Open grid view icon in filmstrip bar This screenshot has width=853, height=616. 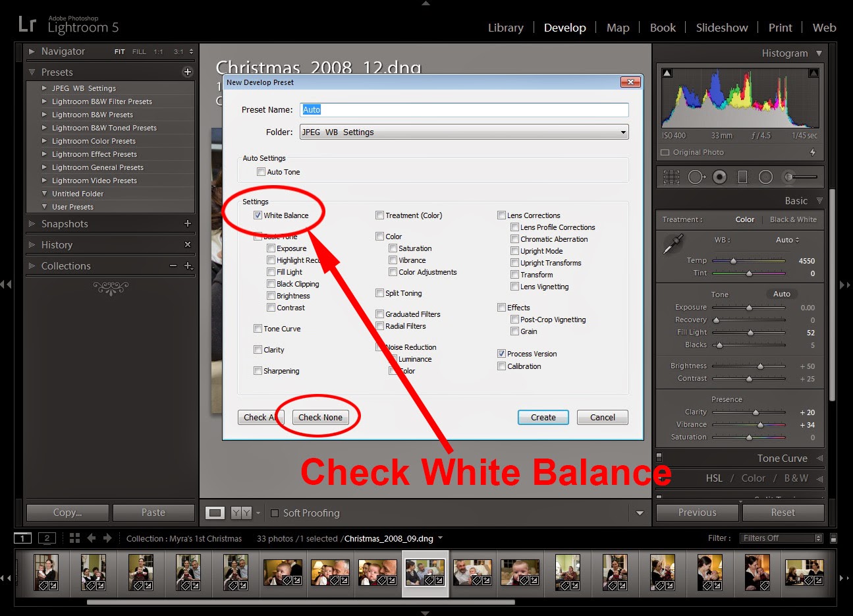[x=74, y=538]
